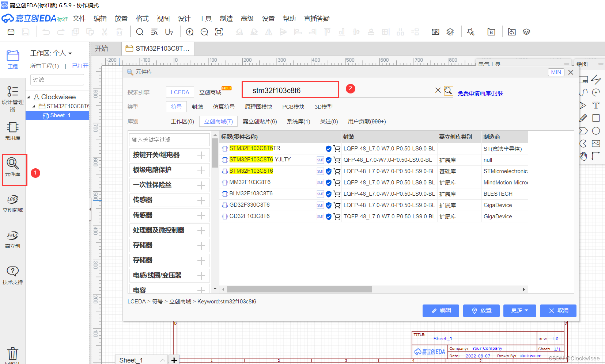The image size is (605, 364).
Task: Click the table's horizontal scrollbar thumb
Action: [299, 289]
